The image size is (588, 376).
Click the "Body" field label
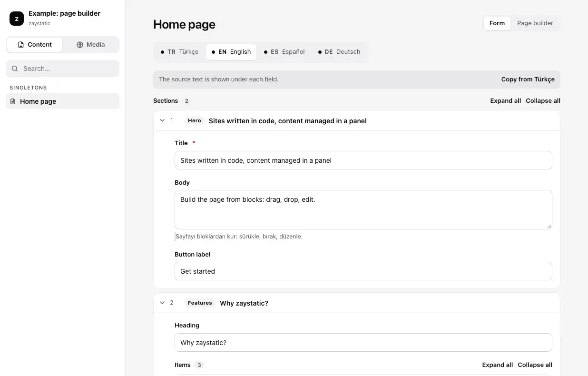(182, 183)
